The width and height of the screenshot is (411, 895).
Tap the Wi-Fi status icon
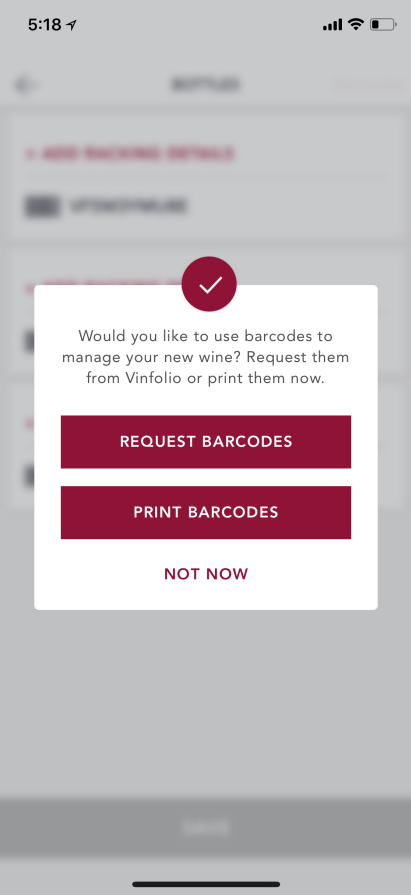[356, 24]
